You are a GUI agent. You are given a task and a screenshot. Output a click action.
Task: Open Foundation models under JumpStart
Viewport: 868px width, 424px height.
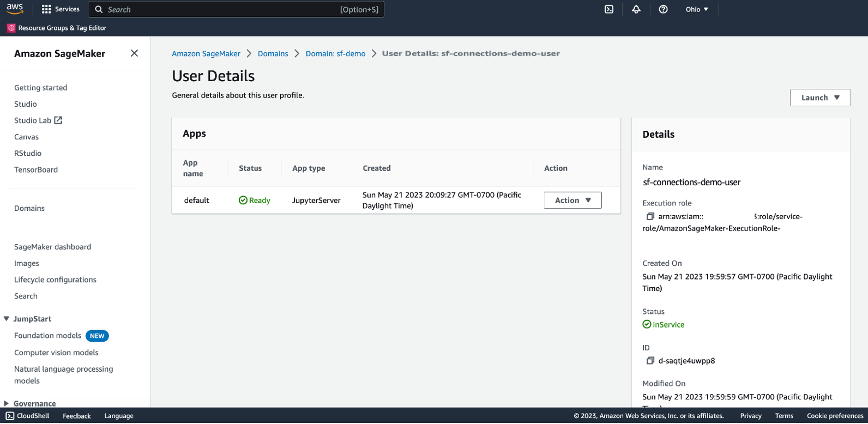pyautogui.click(x=48, y=336)
